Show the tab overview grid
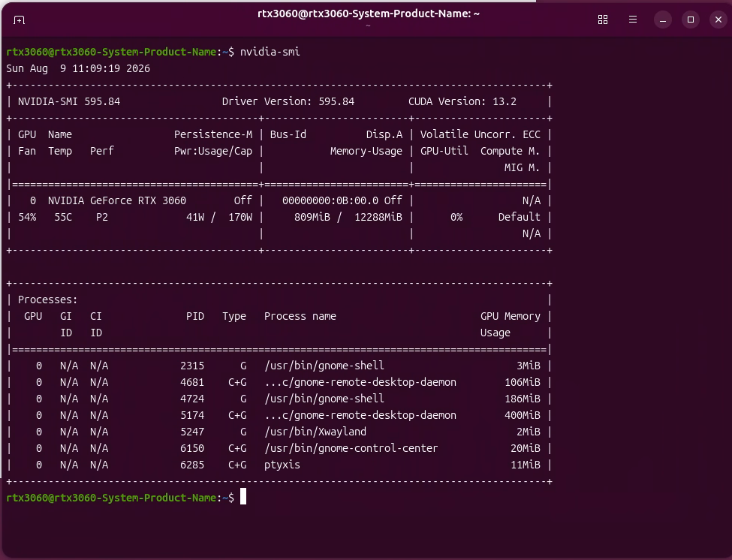 point(603,20)
